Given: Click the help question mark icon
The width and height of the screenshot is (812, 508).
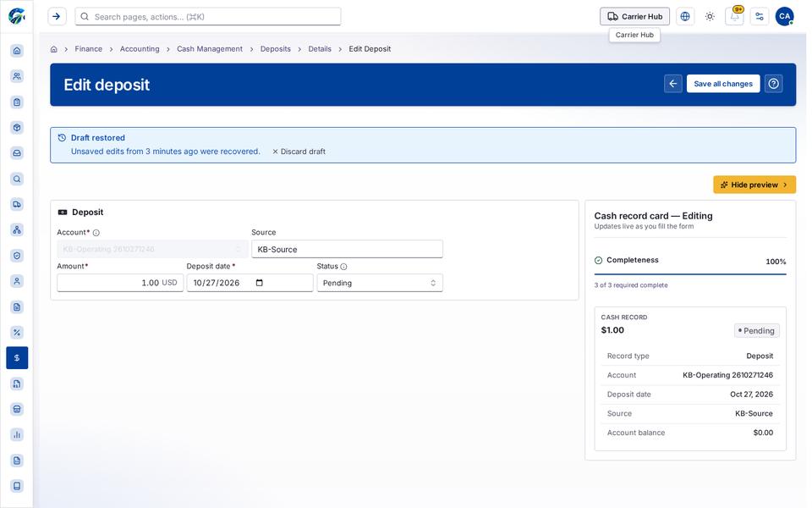Looking at the screenshot, I should pos(774,84).
